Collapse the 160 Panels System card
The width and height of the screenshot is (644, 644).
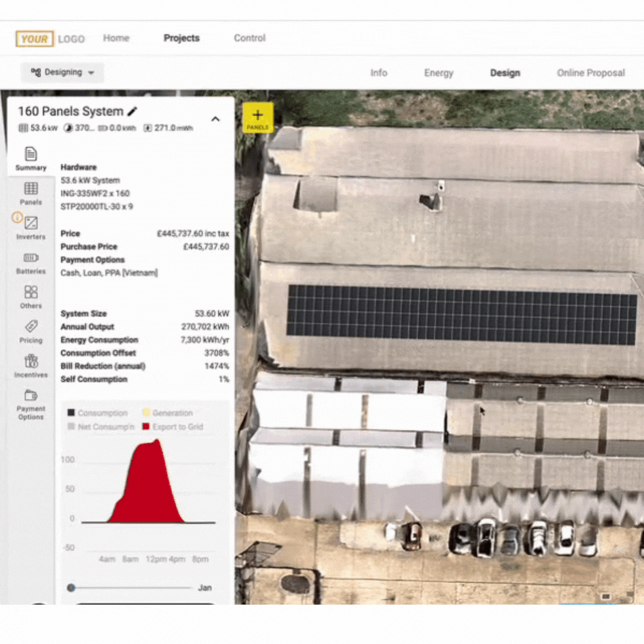coord(215,119)
